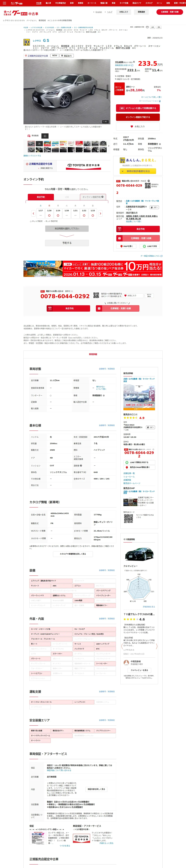Click the map pin icon on MAPを開く
186x868 pixels.
122,246
